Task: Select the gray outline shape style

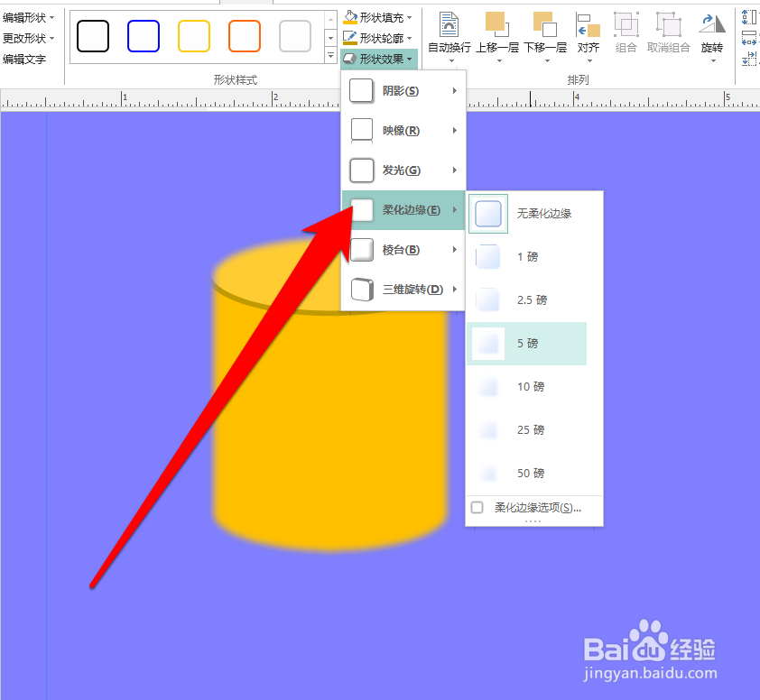Action: 295,36
